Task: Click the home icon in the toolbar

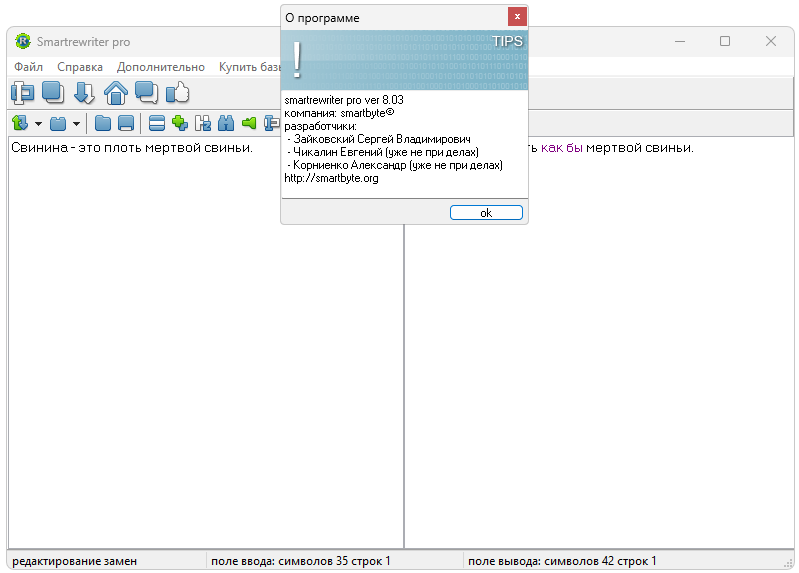Action: (x=116, y=93)
